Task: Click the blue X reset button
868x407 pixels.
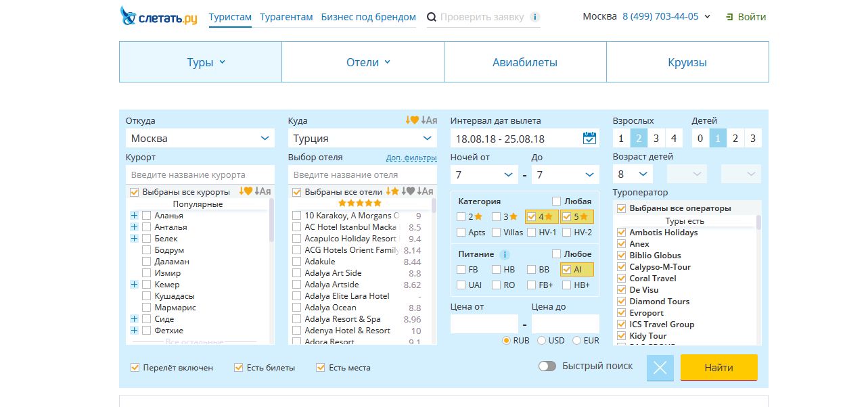Action: pos(660,368)
